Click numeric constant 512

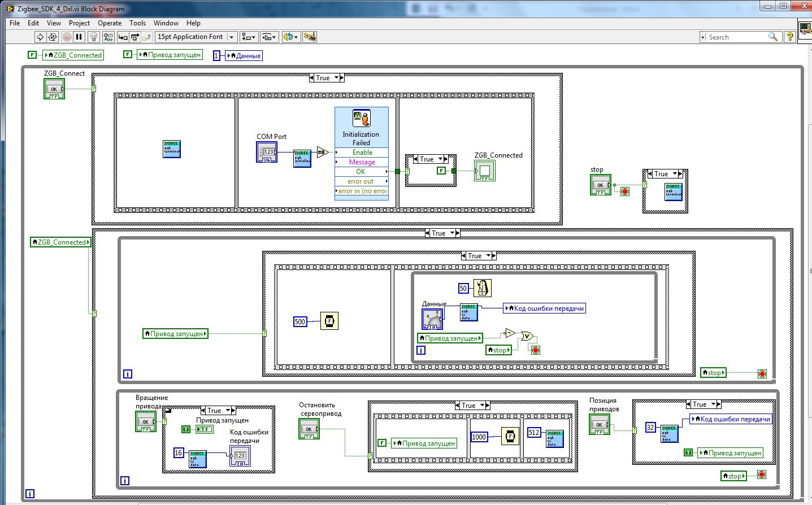tap(534, 432)
